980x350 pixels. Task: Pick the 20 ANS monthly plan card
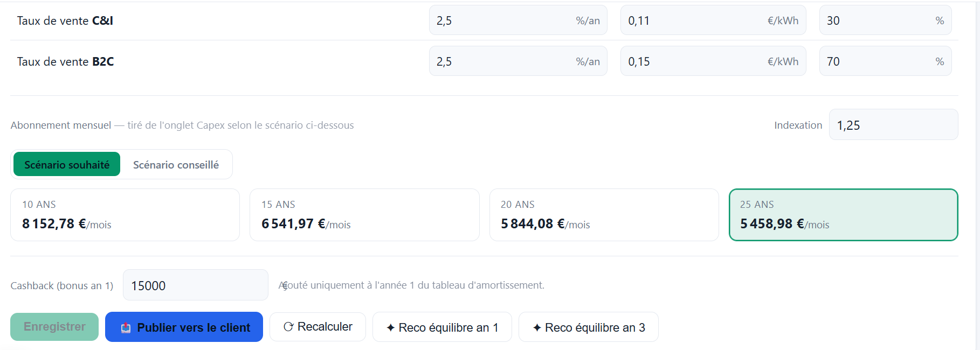coord(603,215)
